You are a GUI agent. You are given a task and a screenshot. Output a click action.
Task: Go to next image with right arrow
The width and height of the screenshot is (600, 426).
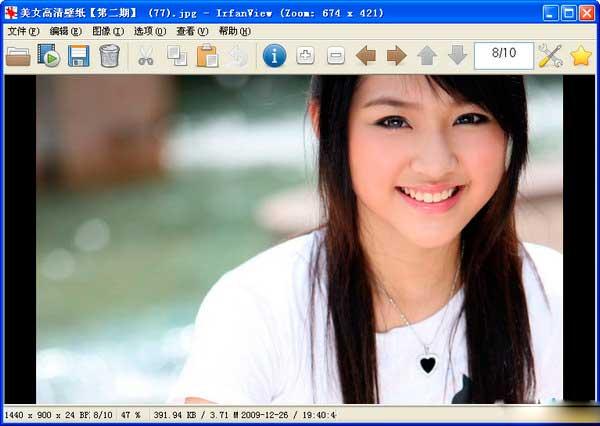396,56
